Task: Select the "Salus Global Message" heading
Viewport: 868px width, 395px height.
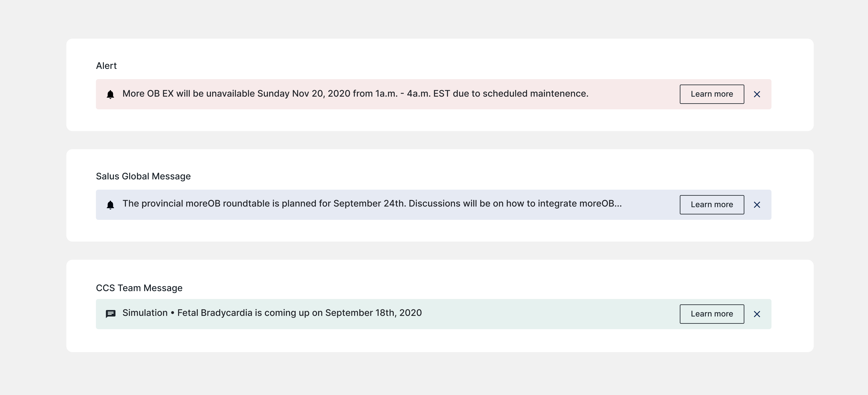Action: pyautogui.click(x=143, y=176)
